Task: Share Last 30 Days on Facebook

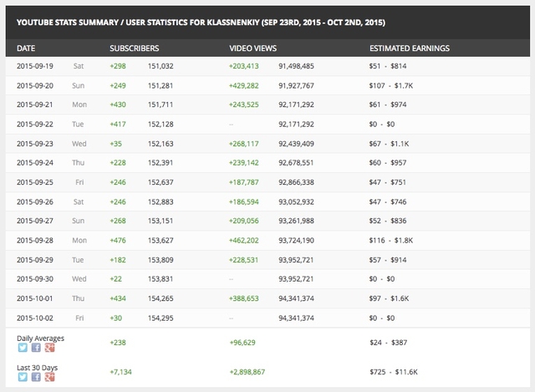Action: coord(36,377)
